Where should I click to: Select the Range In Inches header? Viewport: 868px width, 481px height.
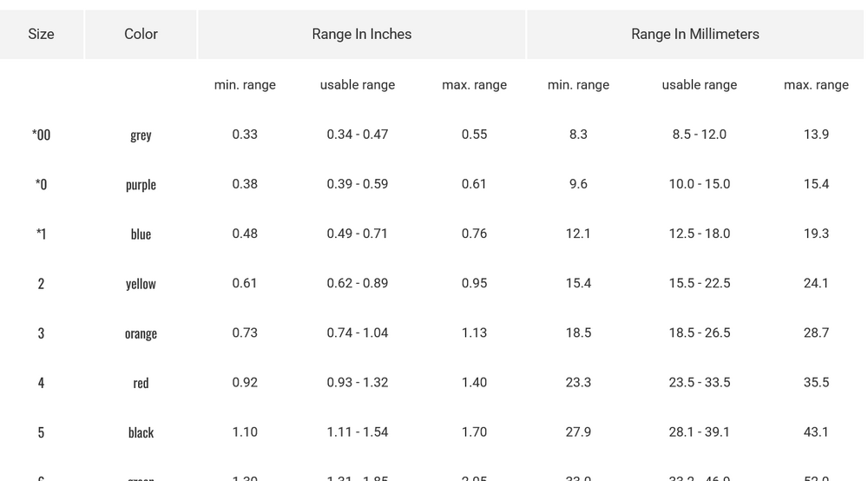(x=362, y=35)
